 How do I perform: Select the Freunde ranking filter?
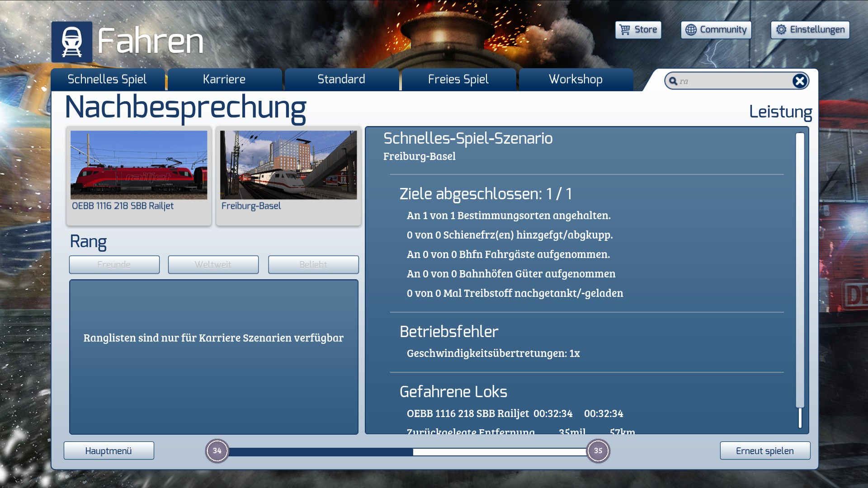(114, 265)
